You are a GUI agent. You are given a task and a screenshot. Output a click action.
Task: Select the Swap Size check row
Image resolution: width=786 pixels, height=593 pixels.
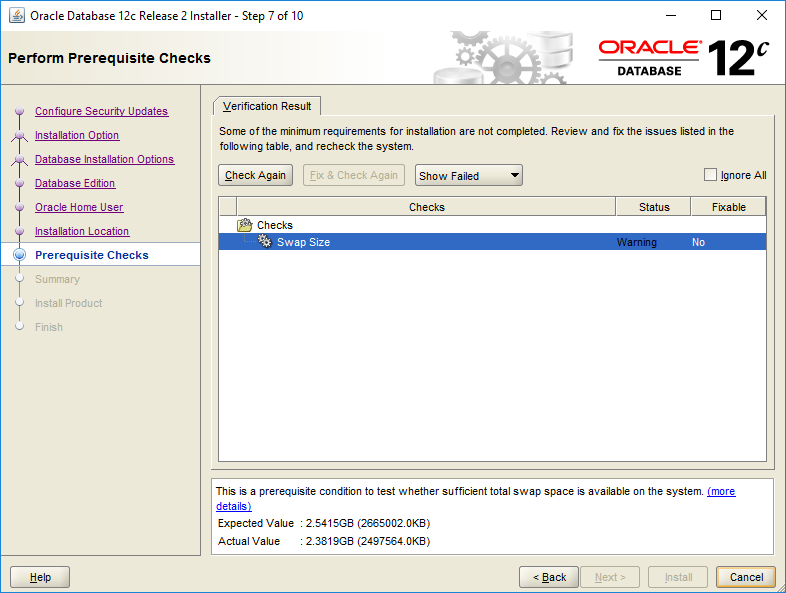[x=492, y=242]
